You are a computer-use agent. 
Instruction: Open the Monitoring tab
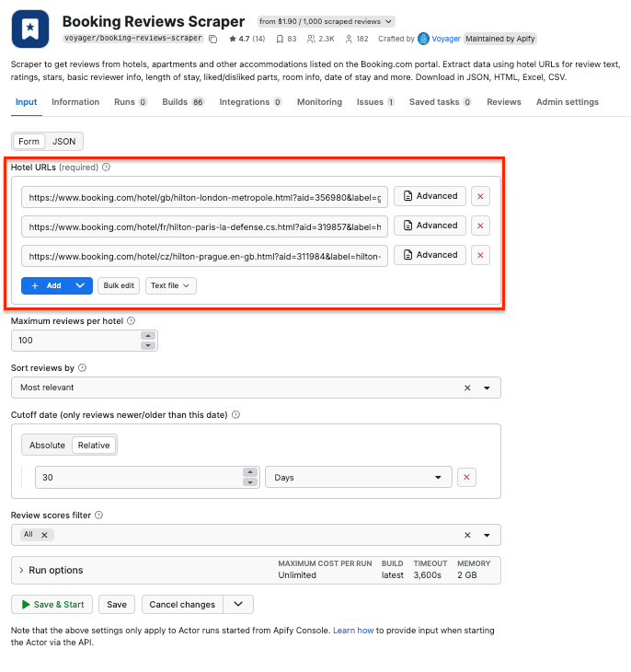coord(319,102)
